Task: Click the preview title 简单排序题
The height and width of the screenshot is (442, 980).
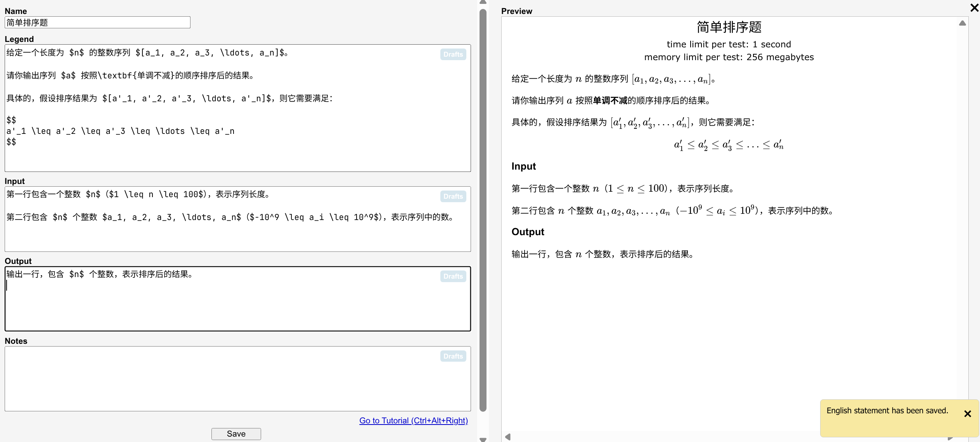Action: [x=729, y=27]
